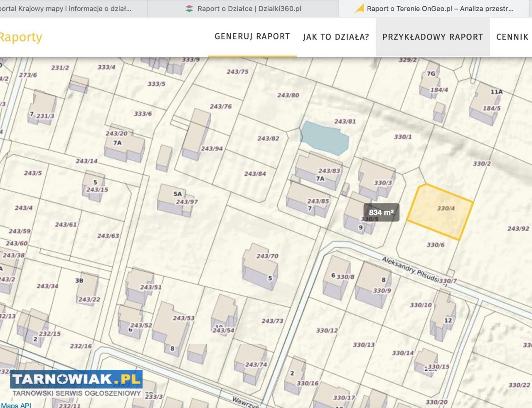Screen dimensions: 532x408
Task: Select building 11A on parcel 184/5
Action: click(485, 104)
